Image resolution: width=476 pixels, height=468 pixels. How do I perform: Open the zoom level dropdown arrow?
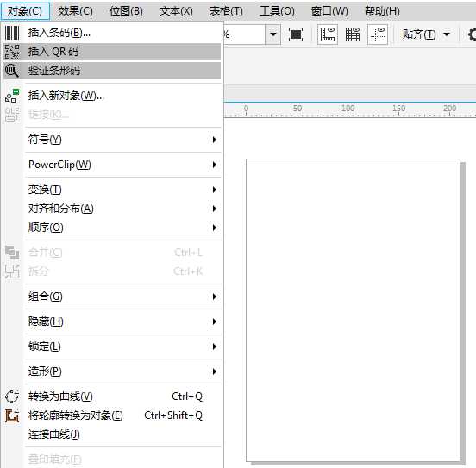(x=272, y=34)
